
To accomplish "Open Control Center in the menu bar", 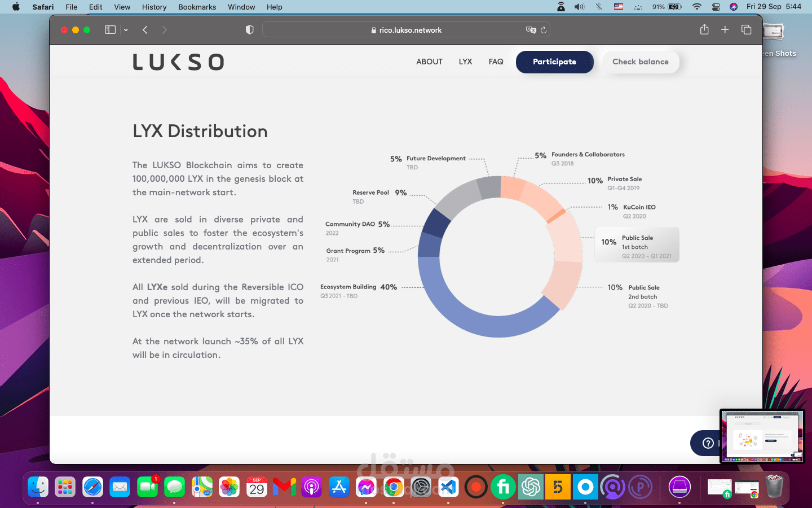I will point(716,7).
